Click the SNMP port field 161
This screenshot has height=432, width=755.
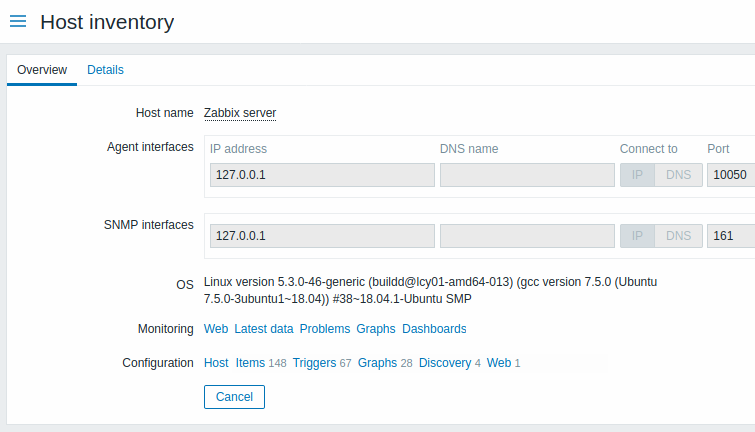[x=730, y=236]
